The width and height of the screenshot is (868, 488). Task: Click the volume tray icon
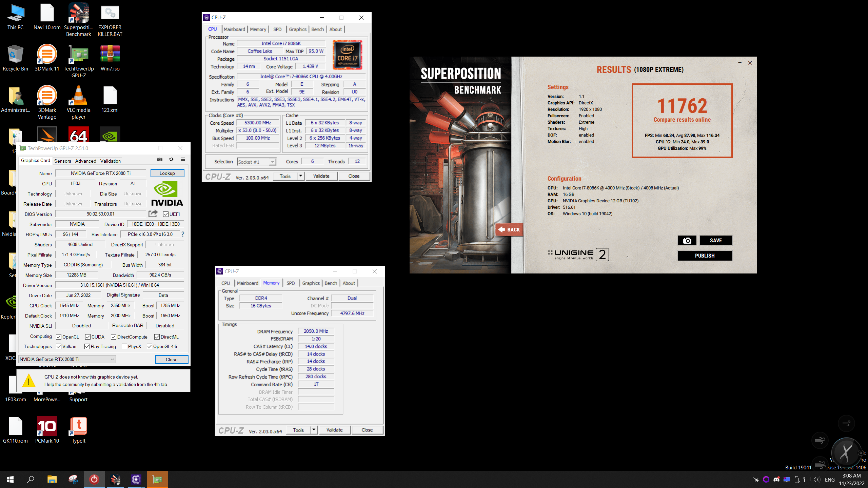[x=816, y=480]
